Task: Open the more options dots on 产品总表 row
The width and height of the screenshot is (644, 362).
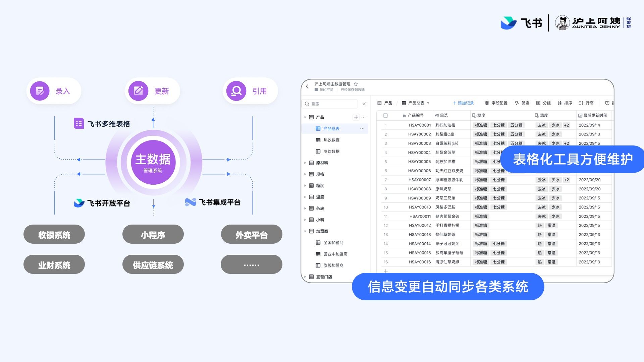Action: 362,129
